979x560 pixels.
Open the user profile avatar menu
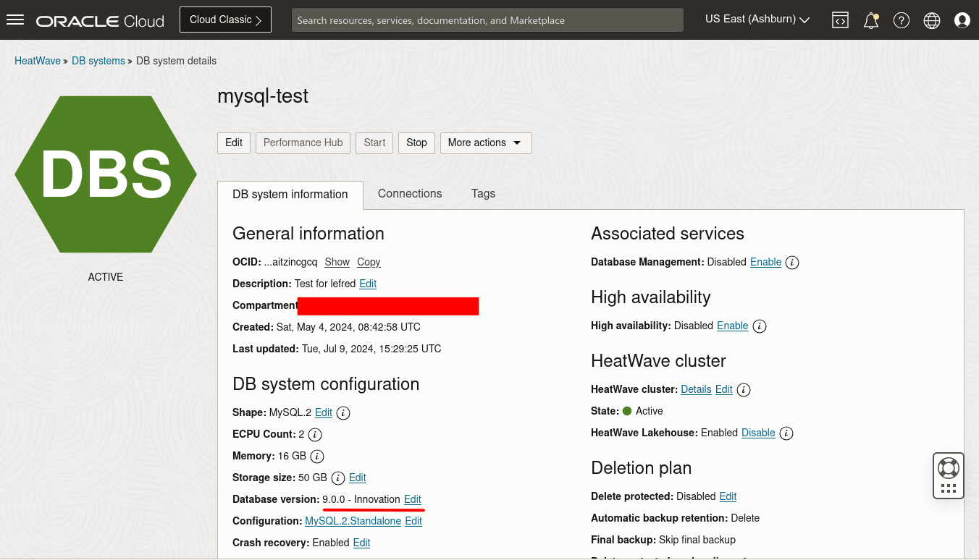tap(962, 20)
